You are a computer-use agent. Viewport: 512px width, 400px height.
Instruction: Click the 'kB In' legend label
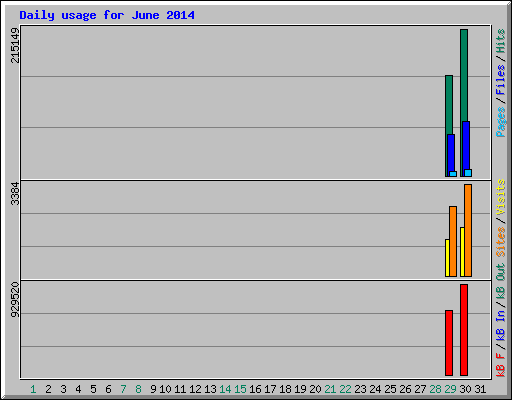click(500, 326)
